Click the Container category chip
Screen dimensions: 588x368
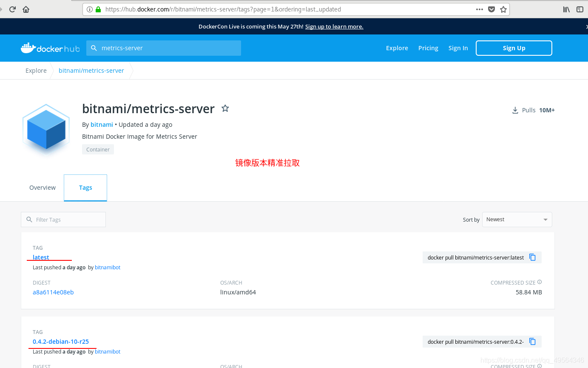[98, 149]
